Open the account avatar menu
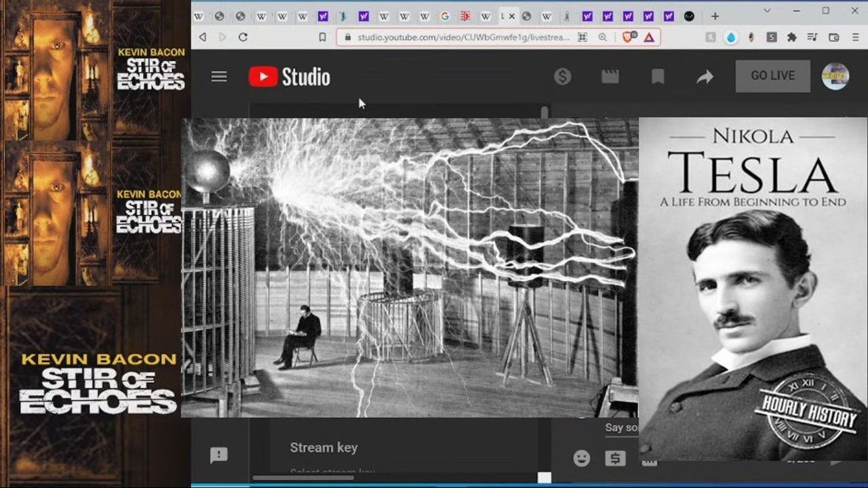 [x=835, y=77]
